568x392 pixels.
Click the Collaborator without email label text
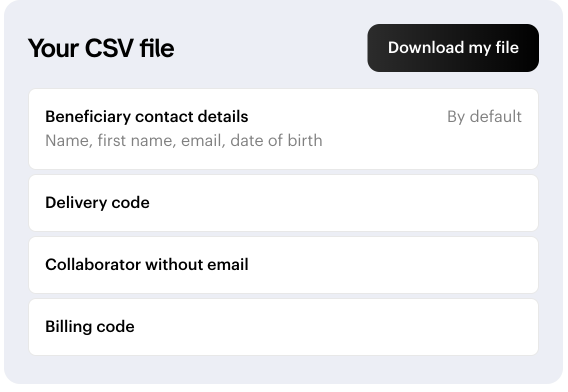click(146, 264)
